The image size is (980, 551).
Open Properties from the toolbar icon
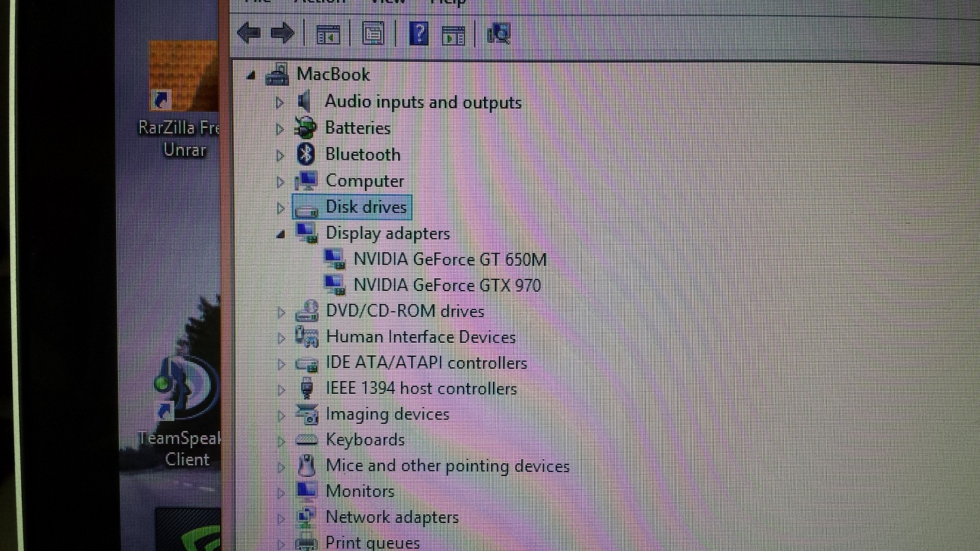tap(373, 33)
